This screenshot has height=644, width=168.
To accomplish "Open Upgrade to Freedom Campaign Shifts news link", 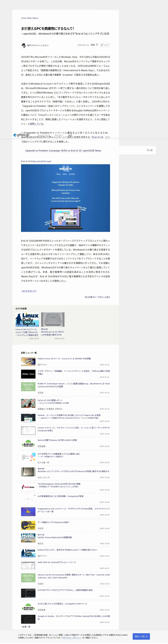I will coord(63,150).
